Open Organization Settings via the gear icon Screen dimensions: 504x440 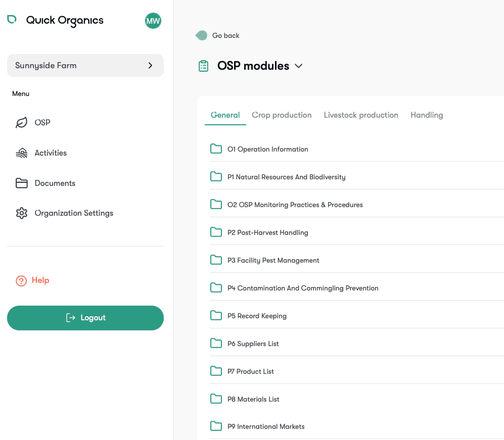21,213
